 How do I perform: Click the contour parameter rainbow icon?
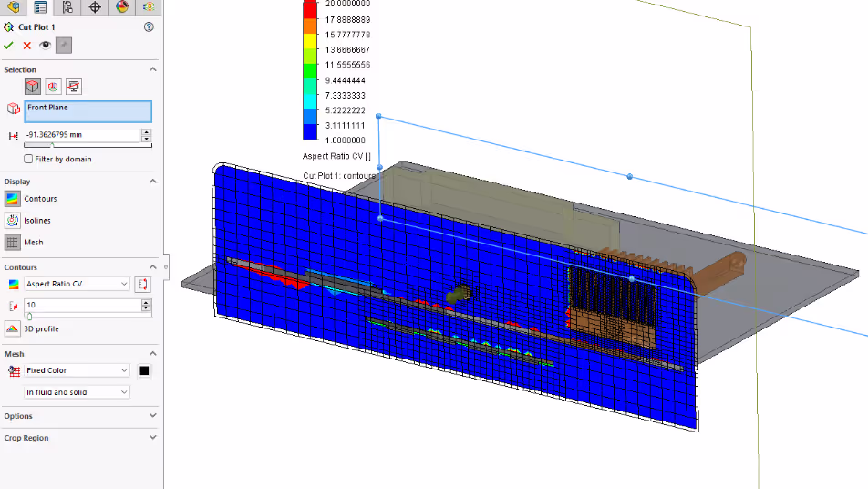(x=14, y=284)
